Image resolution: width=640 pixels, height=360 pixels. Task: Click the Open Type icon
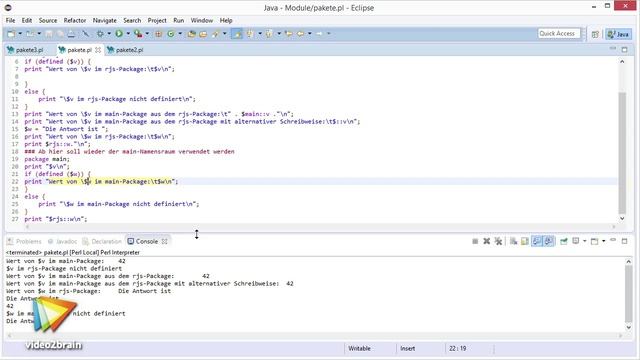tap(191, 34)
